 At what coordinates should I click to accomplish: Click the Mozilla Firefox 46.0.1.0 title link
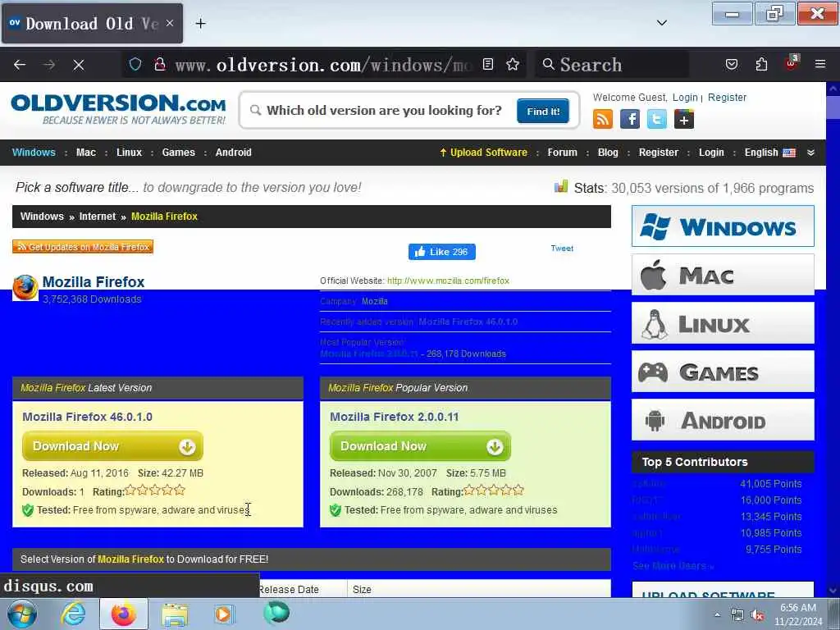87,417
